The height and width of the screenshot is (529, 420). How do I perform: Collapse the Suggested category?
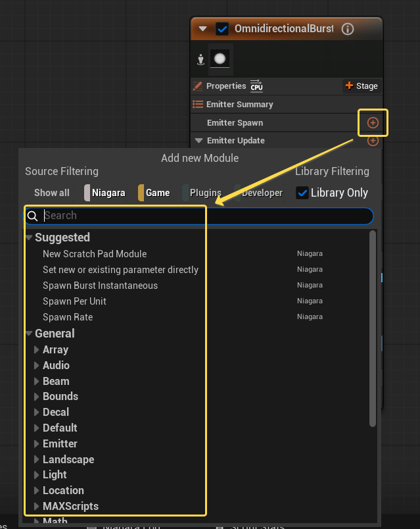(x=29, y=238)
